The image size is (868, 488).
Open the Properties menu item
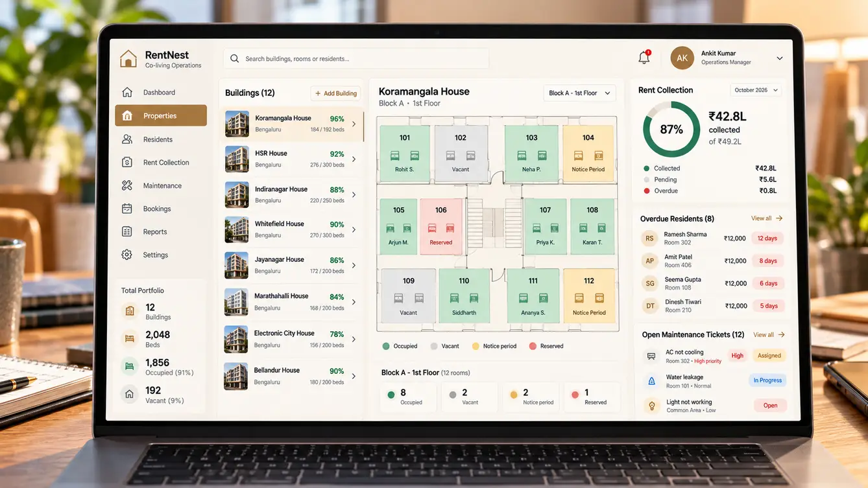pos(161,115)
